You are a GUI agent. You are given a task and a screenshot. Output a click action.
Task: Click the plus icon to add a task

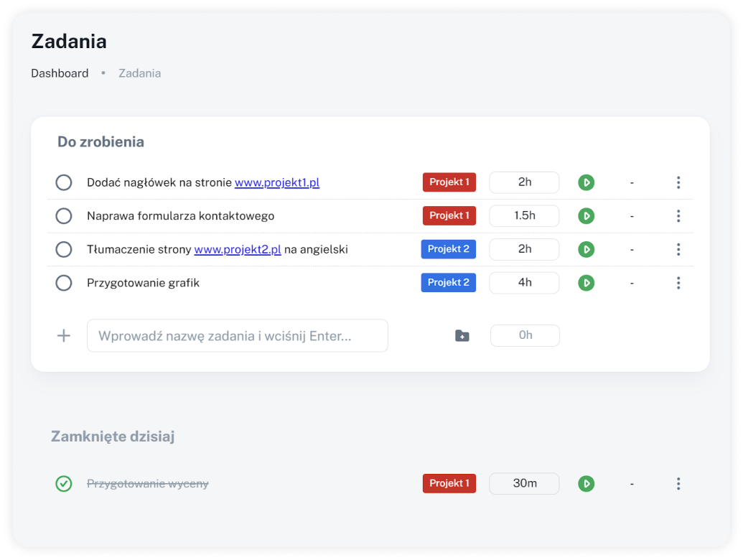point(64,336)
